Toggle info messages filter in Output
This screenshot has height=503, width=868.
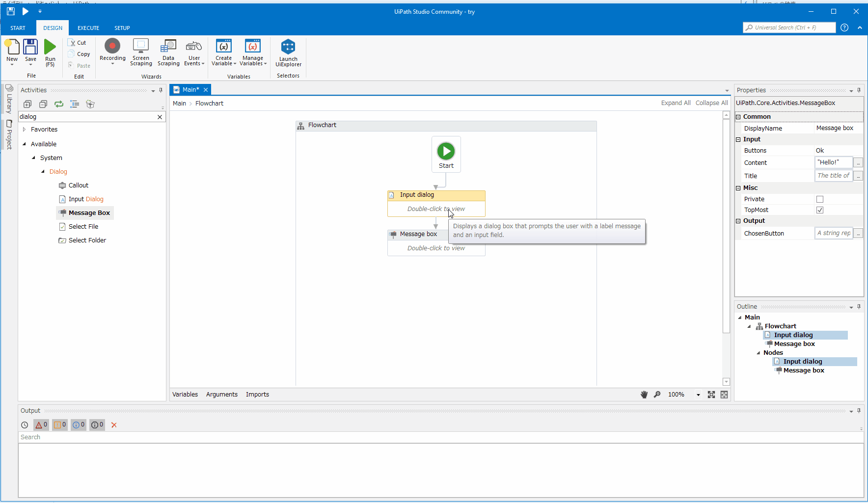click(x=79, y=425)
